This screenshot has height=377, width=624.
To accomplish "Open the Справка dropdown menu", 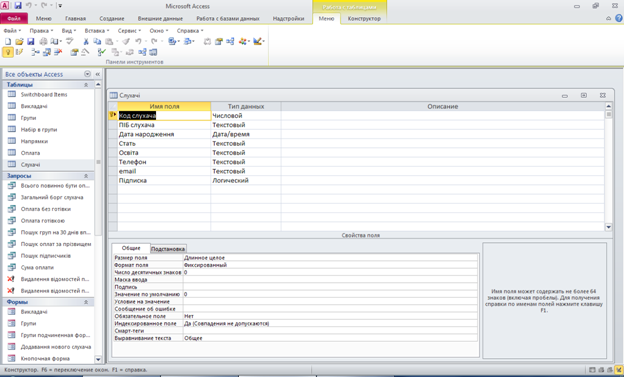I will pos(190,31).
